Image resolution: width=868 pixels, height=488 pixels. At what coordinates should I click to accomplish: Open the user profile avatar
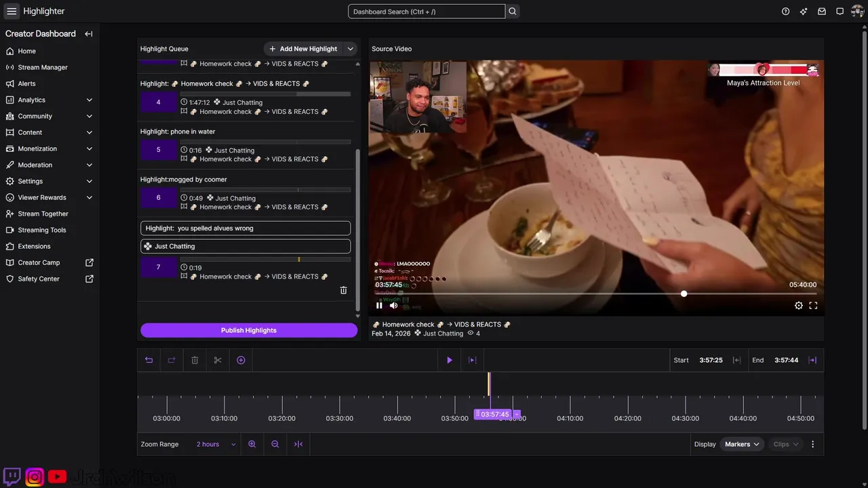tap(857, 12)
